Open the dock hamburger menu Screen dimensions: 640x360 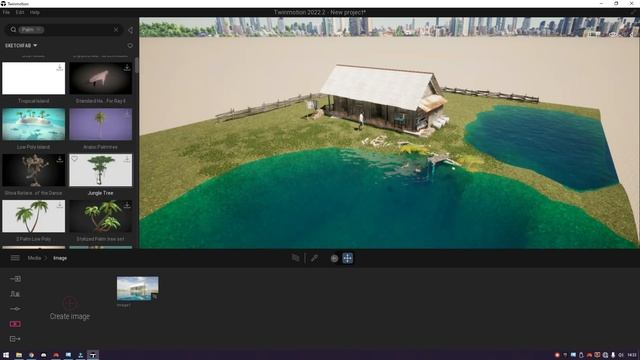pyautogui.click(x=15, y=258)
